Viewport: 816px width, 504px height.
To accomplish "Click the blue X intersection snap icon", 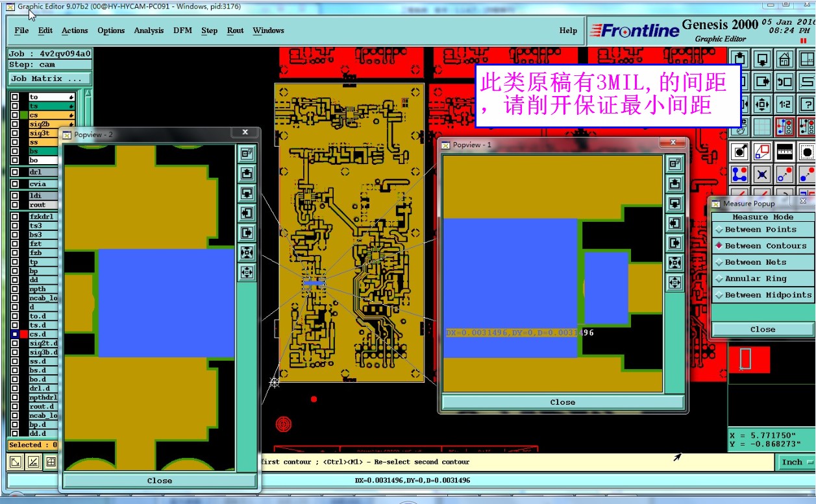I will click(x=763, y=174).
